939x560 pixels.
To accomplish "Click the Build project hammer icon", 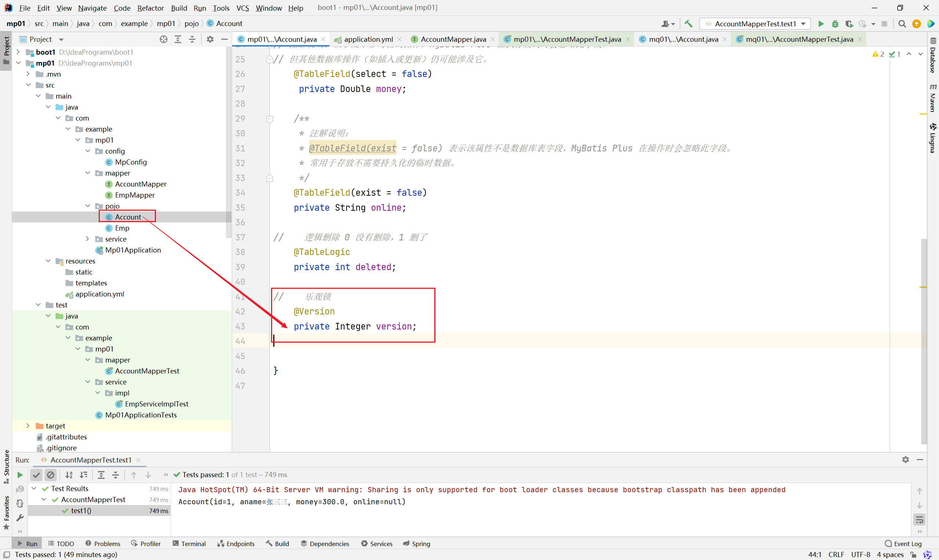I will (688, 24).
